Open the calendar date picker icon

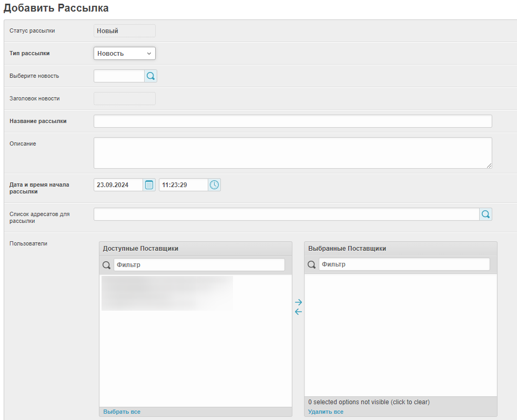point(149,185)
